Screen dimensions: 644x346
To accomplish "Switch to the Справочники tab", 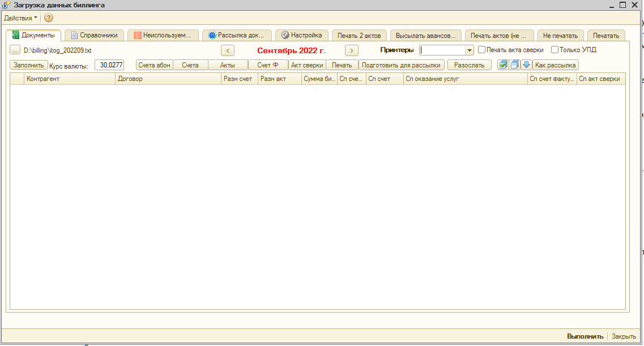I will coord(94,35).
